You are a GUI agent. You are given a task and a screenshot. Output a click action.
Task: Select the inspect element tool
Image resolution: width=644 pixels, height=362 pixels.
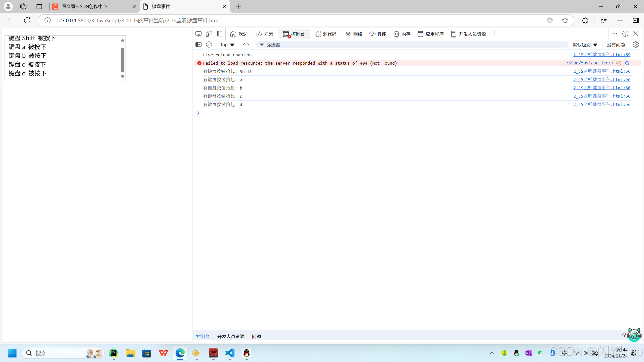click(x=198, y=34)
